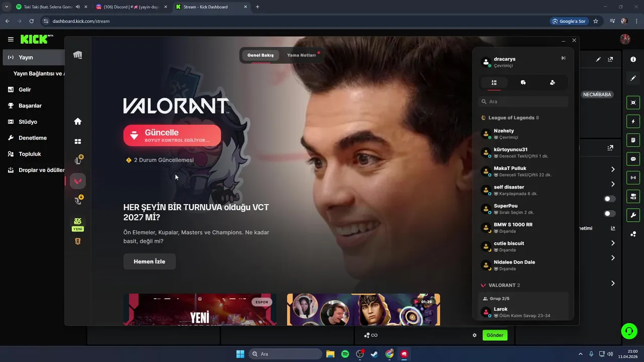Viewport: 644px width, 362px height.
Task: Pop out the upper Kick panel
Action: click(610, 59)
